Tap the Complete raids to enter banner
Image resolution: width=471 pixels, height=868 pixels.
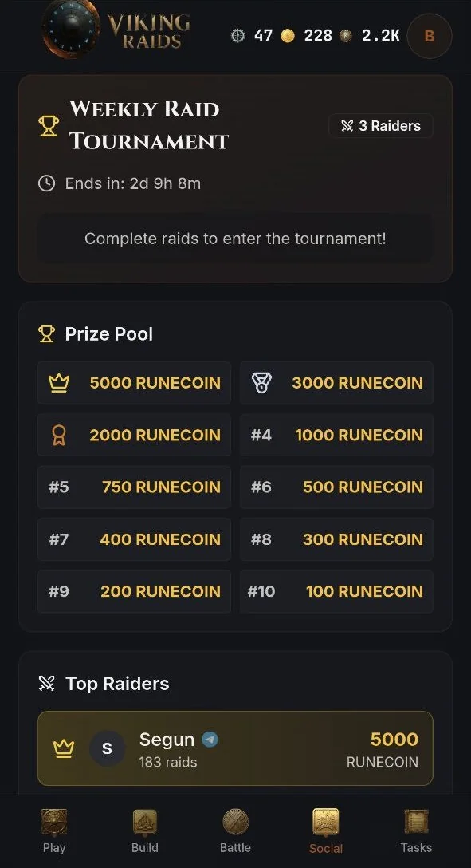(236, 239)
